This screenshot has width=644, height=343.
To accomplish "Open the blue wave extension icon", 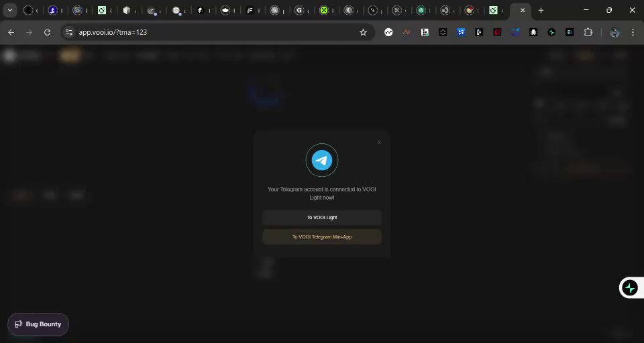I will point(515,32).
